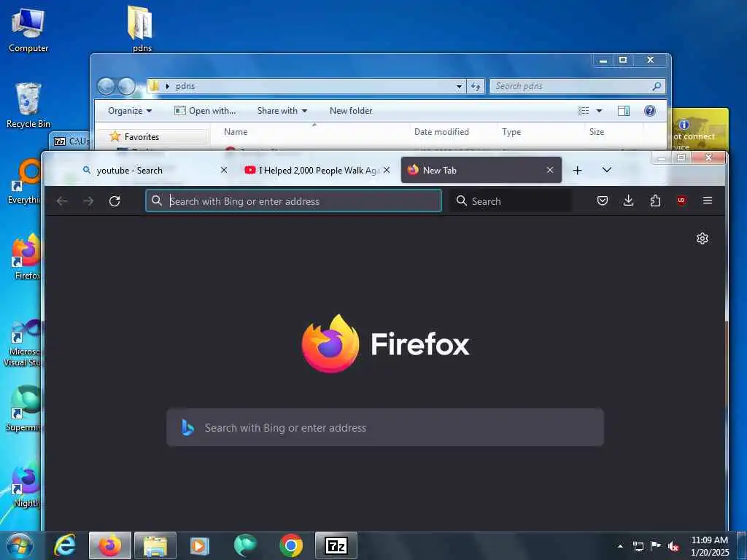Open Windows Explorer from taskbar
The image size is (747, 560).
point(155,545)
